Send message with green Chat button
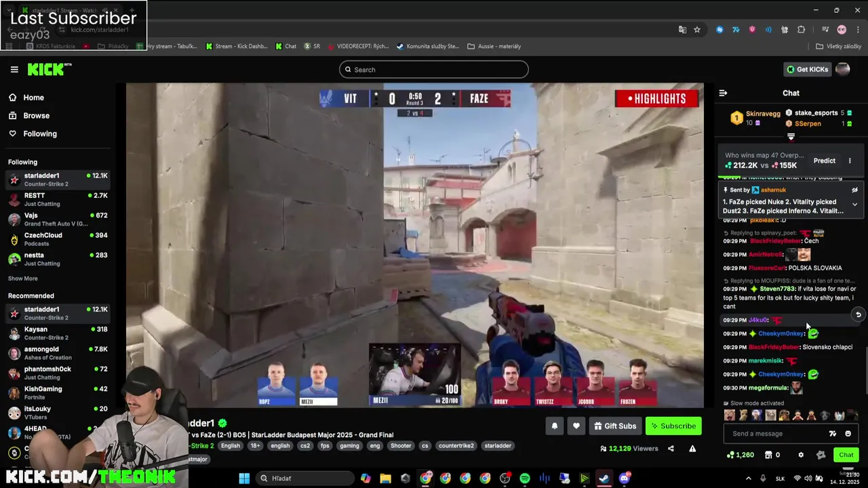 click(846, 455)
